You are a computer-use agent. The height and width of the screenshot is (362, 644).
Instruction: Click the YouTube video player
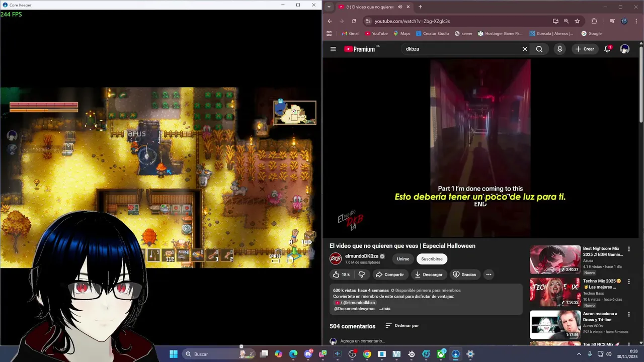(480, 148)
